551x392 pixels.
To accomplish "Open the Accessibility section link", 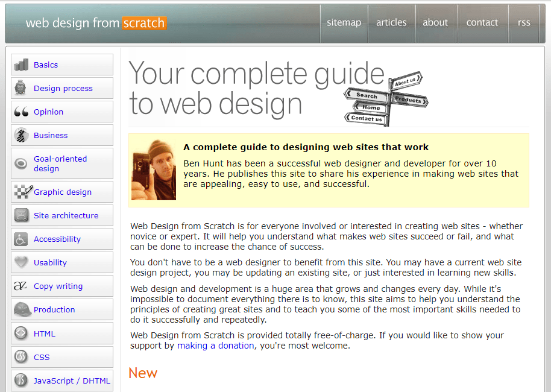I will pos(57,239).
